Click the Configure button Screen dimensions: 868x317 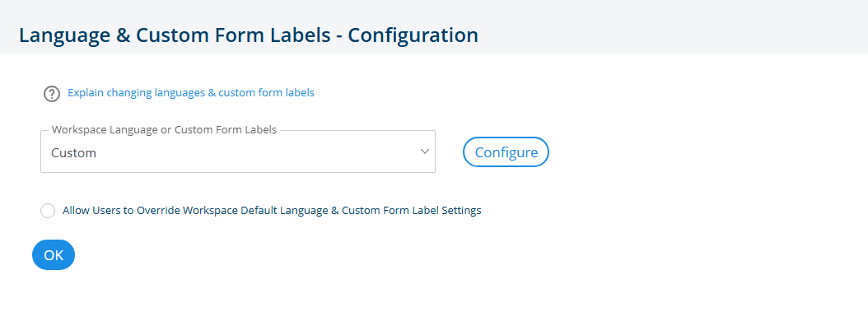pos(506,152)
